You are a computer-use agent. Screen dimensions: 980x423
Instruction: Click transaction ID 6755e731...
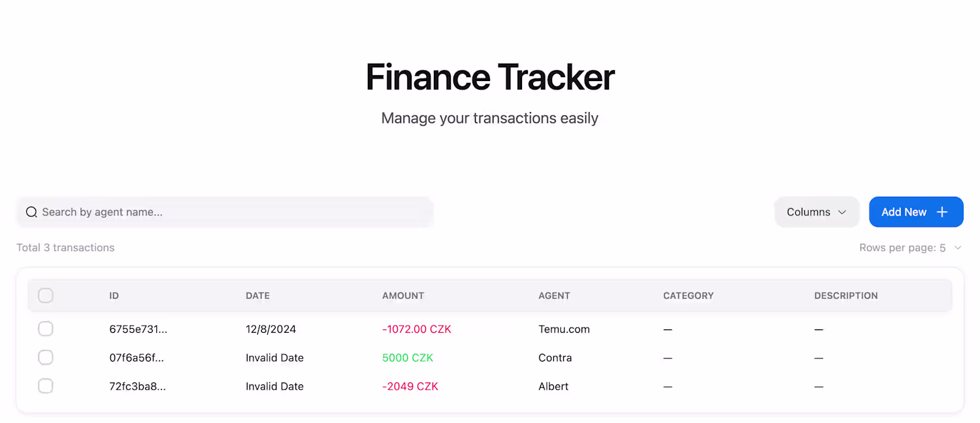tap(138, 329)
